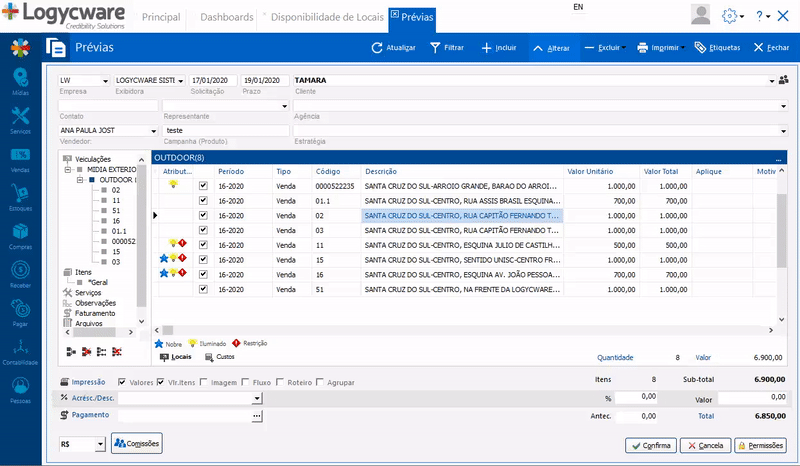Open the Empresa LW dropdown
Image resolution: width=800 pixels, height=466 pixels.
[105, 80]
